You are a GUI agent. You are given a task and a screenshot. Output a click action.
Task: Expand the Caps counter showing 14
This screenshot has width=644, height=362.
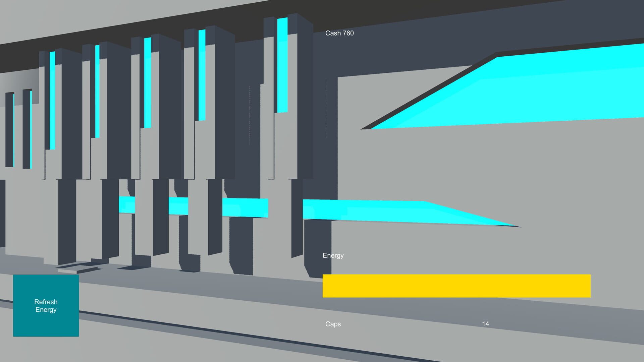485,324
